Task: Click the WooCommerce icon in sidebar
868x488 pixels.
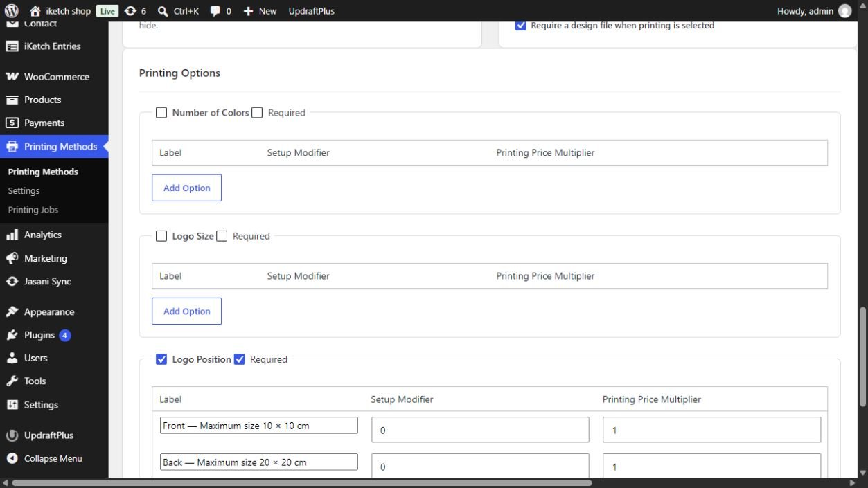Action: [x=12, y=77]
